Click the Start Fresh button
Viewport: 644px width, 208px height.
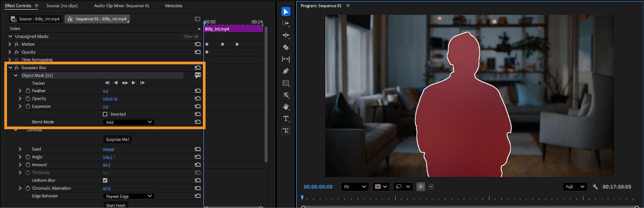[116, 205]
